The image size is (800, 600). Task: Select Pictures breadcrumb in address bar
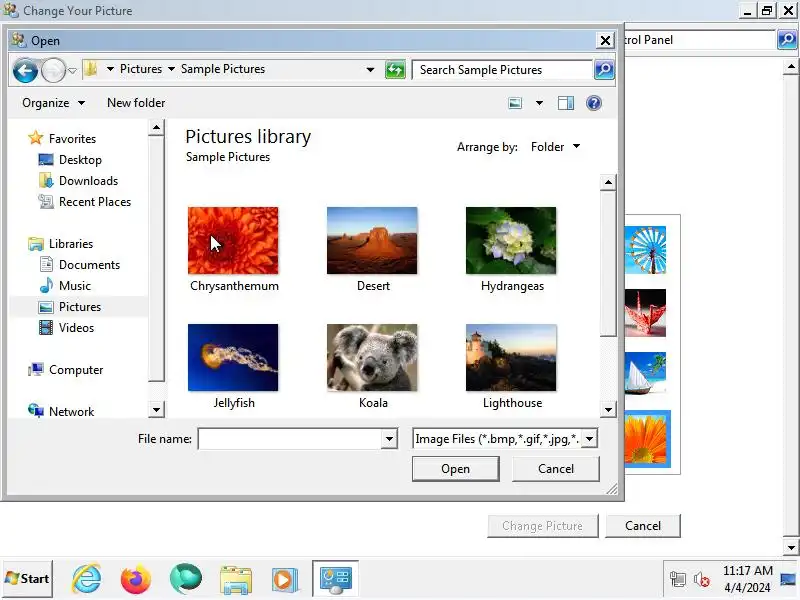tap(141, 69)
